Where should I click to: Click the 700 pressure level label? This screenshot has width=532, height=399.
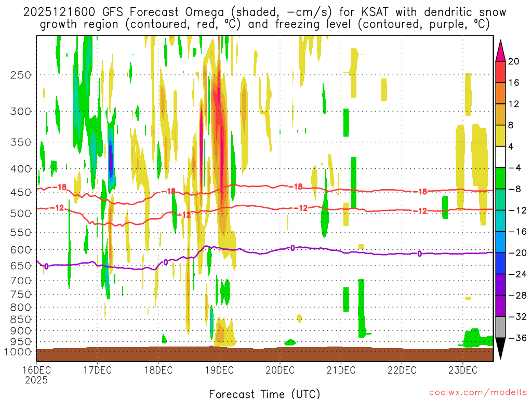(x=21, y=281)
